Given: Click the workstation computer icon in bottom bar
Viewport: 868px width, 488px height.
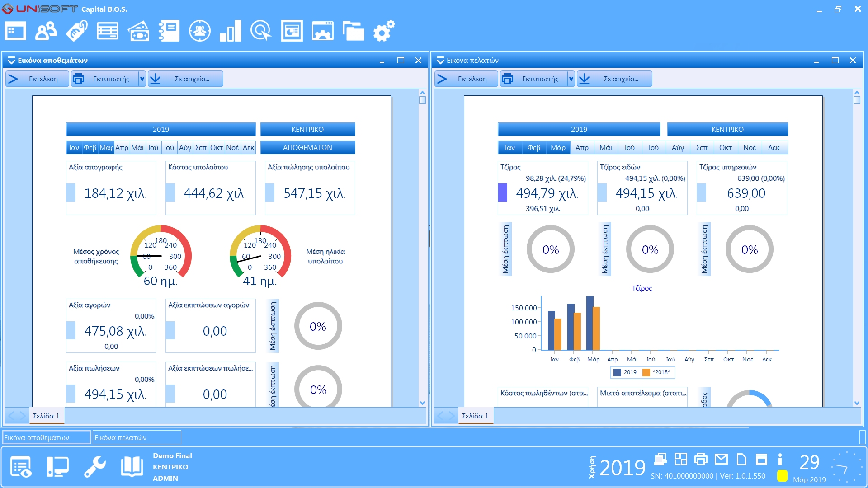Looking at the screenshot, I should click(x=58, y=467).
